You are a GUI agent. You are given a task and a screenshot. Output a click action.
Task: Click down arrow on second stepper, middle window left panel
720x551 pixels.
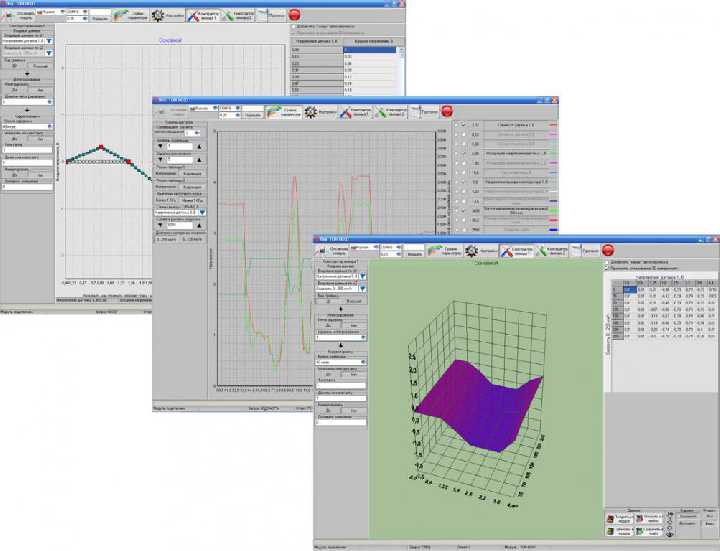point(160,159)
